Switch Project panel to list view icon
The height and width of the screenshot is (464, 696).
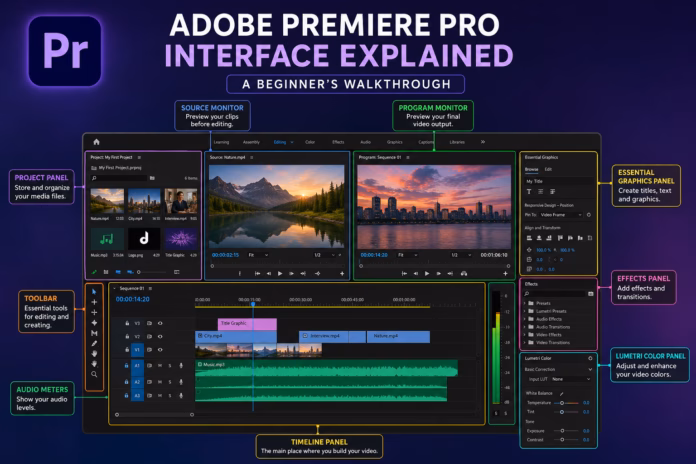coord(106,272)
